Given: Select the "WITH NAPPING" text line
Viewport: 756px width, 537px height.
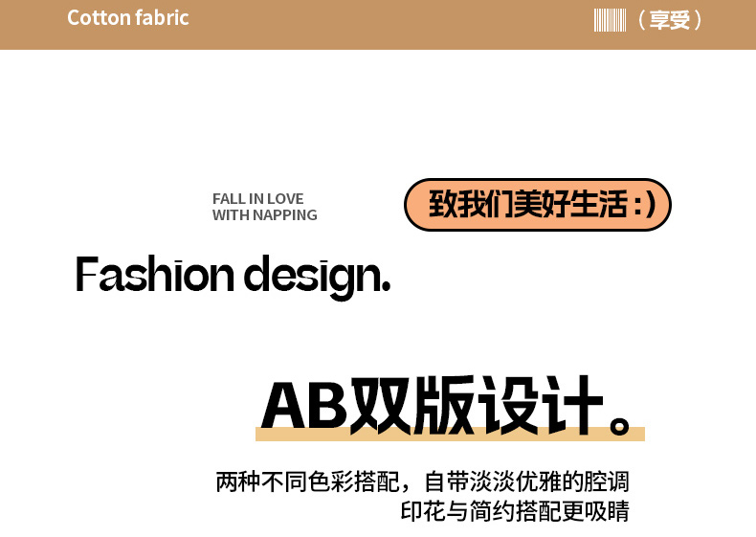Looking at the screenshot, I should (265, 215).
